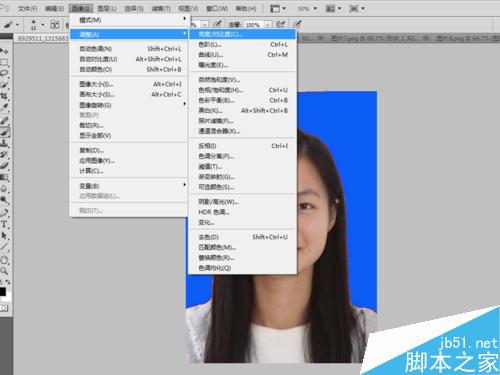500x375 pixels.
Task: Select the Clone Stamp tool
Action: [4, 143]
